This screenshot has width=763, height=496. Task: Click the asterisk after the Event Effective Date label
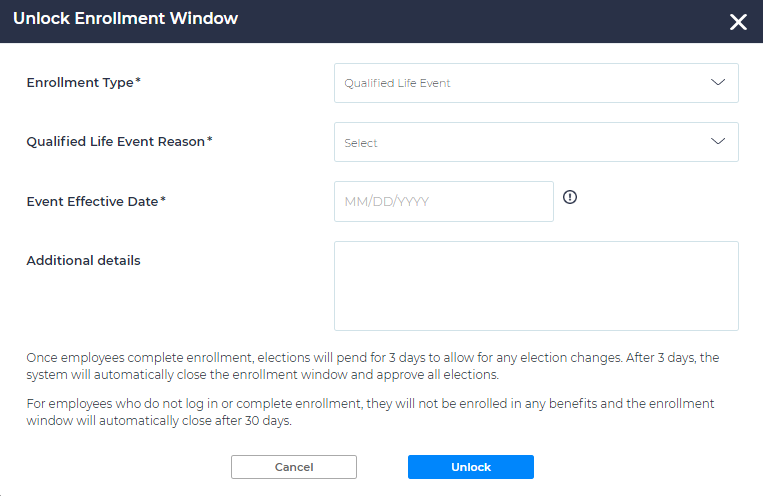pyautogui.click(x=163, y=200)
